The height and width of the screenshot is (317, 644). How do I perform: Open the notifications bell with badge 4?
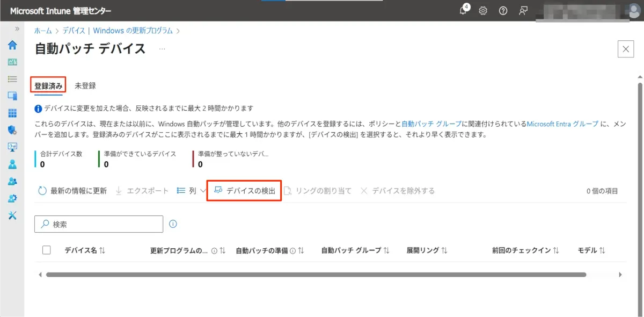(464, 10)
